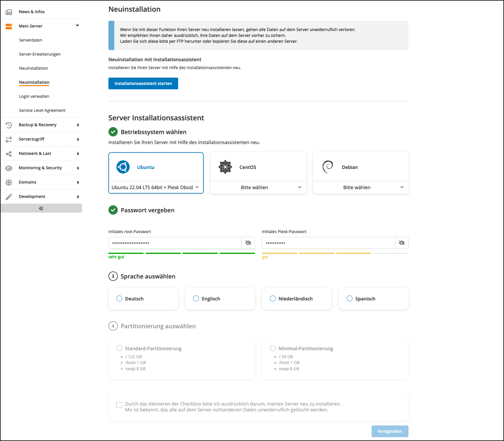Show the root password via eye toggle
The image size is (504, 441).
248,243
